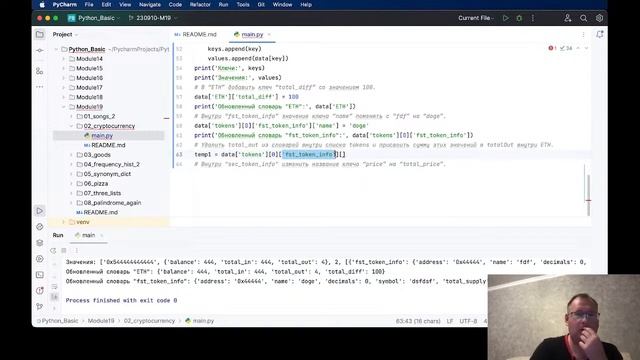The height and width of the screenshot is (360, 640).
Task: Open the Commit tool window icon
Action: point(40,51)
